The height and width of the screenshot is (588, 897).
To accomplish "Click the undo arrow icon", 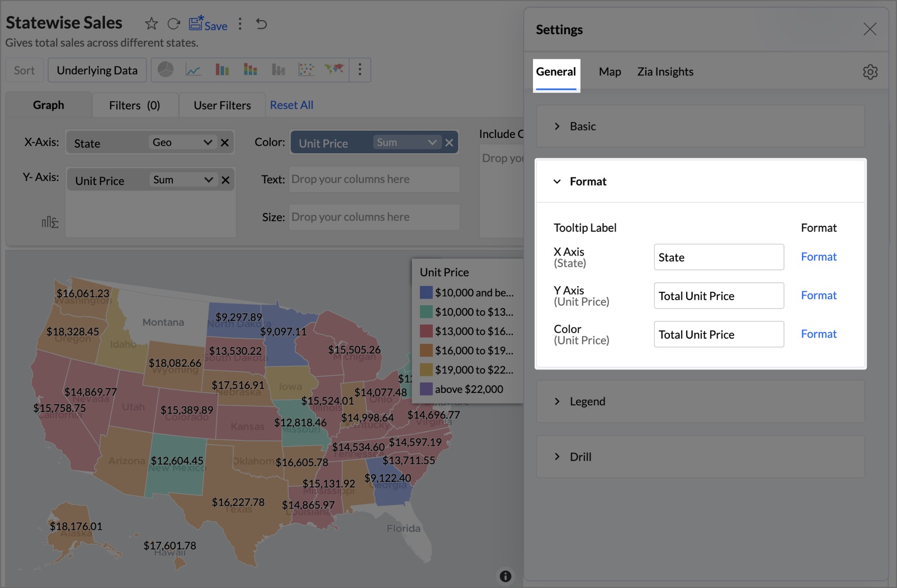I will [x=261, y=23].
